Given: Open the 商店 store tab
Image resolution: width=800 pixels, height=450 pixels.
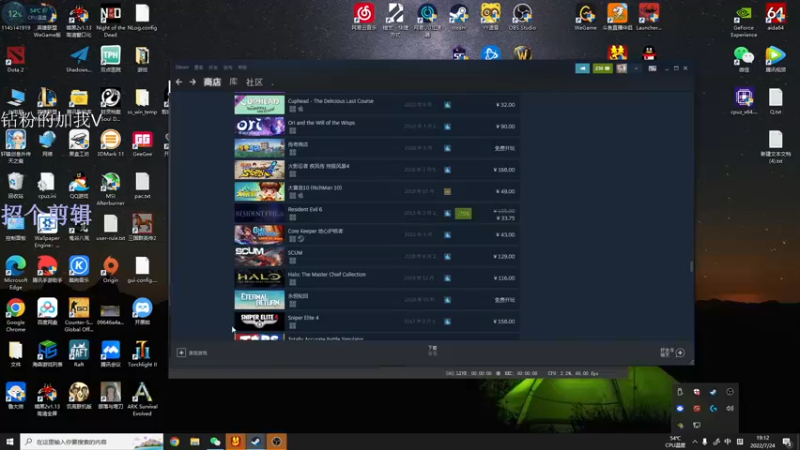Looking at the screenshot, I should point(212,82).
